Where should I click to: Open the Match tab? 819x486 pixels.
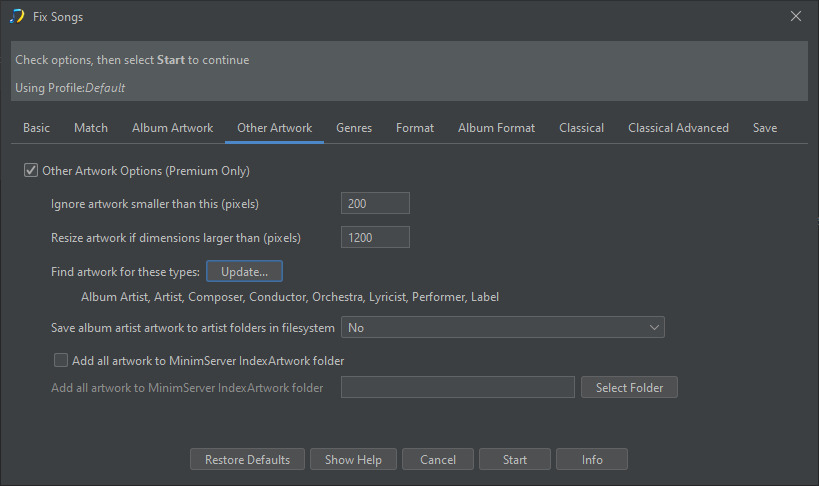pyautogui.click(x=91, y=128)
